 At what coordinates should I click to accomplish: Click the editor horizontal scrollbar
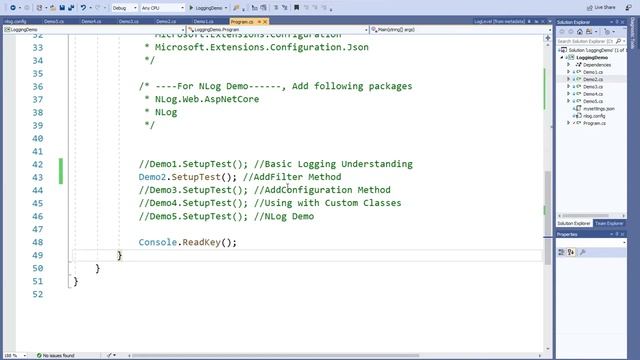tap(276, 356)
